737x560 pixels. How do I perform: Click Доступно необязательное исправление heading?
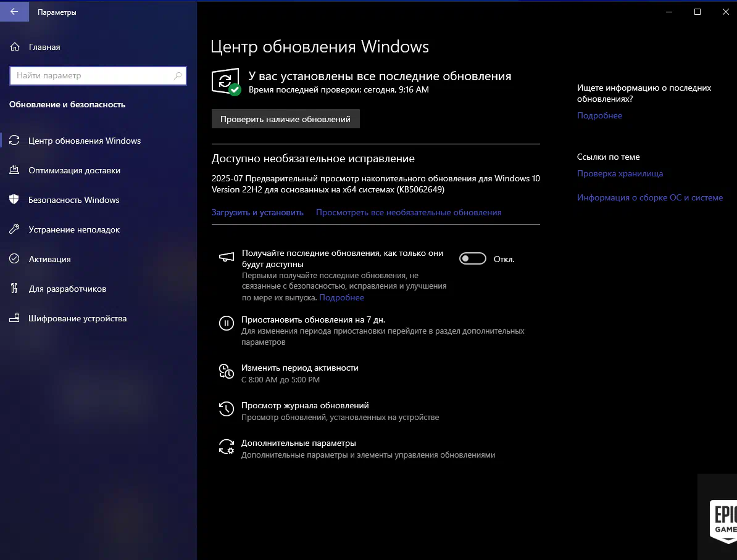pos(313,159)
